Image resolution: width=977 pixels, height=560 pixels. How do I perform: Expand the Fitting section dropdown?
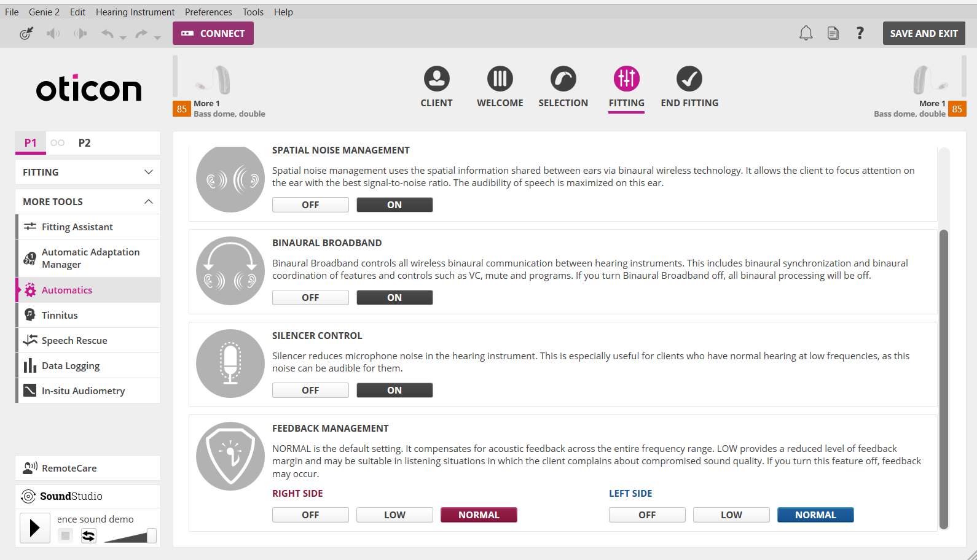[x=88, y=172]
